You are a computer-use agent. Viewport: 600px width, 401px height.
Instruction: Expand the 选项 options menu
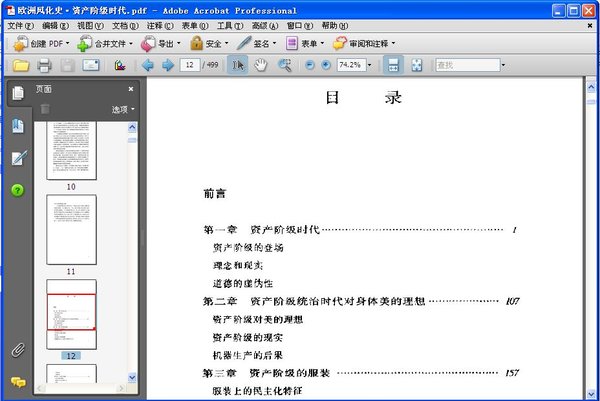coord(123,108)
